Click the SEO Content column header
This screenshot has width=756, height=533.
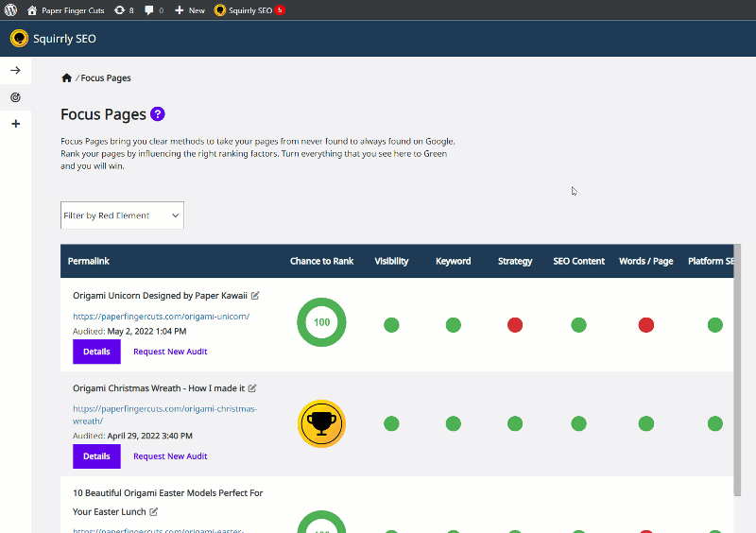[x=578, y=261]
